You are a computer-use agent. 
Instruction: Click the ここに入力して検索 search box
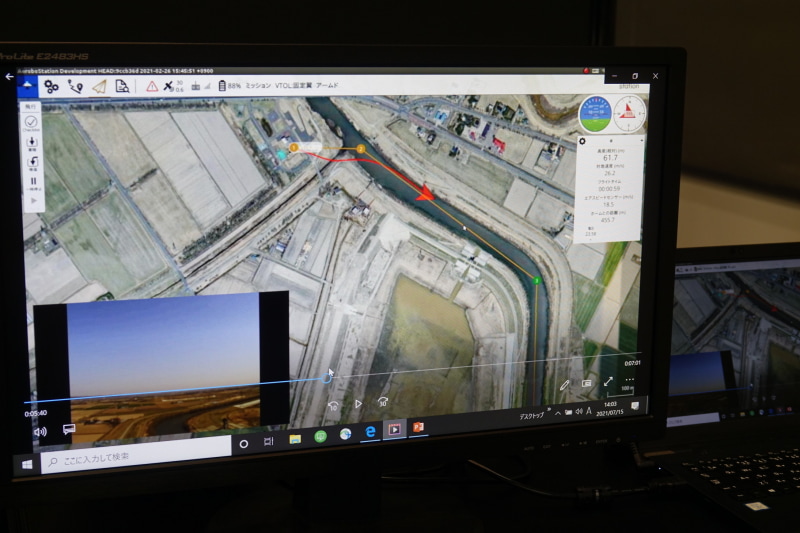[x=137, y=454]
